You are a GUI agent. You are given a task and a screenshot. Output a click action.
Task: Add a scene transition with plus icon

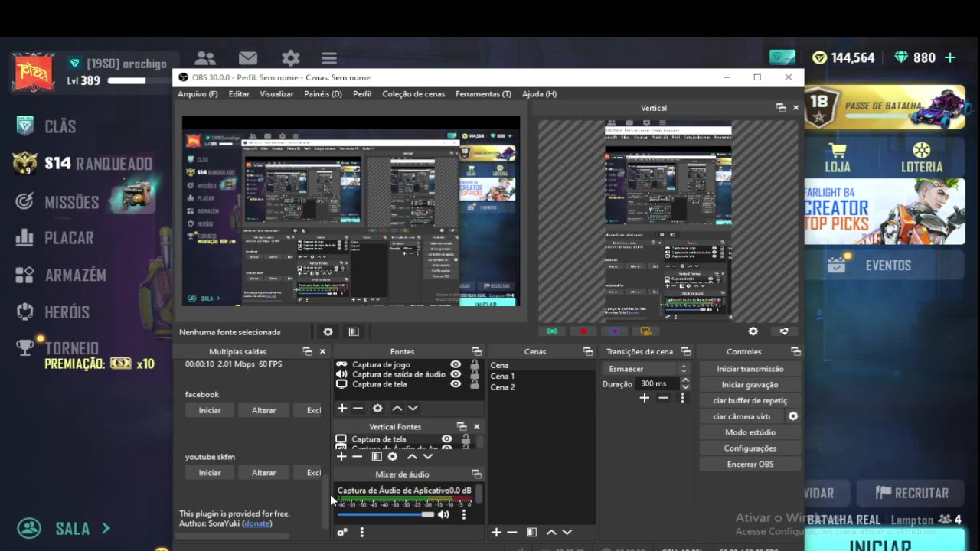[645, 398]
